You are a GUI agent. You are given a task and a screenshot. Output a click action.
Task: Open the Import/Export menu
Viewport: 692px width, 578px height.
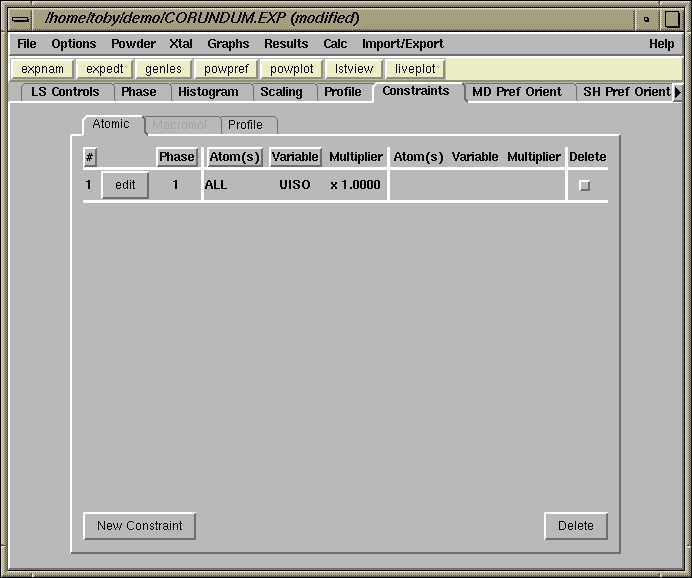[x=402, y=44]
